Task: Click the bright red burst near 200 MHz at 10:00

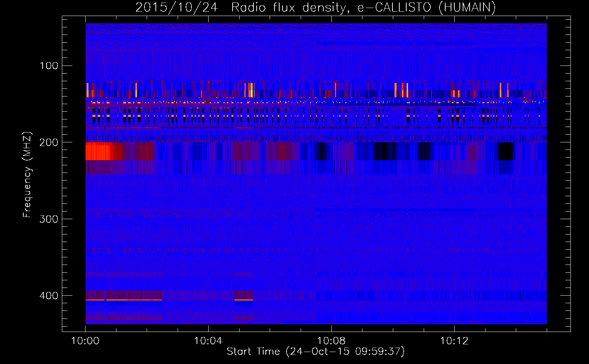Action: point(101,151)
